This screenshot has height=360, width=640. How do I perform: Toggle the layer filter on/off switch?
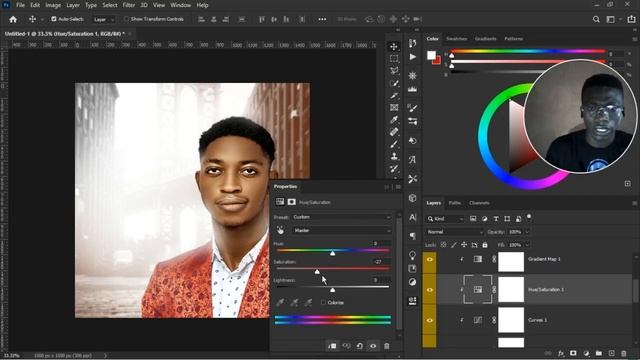(529, 217)
